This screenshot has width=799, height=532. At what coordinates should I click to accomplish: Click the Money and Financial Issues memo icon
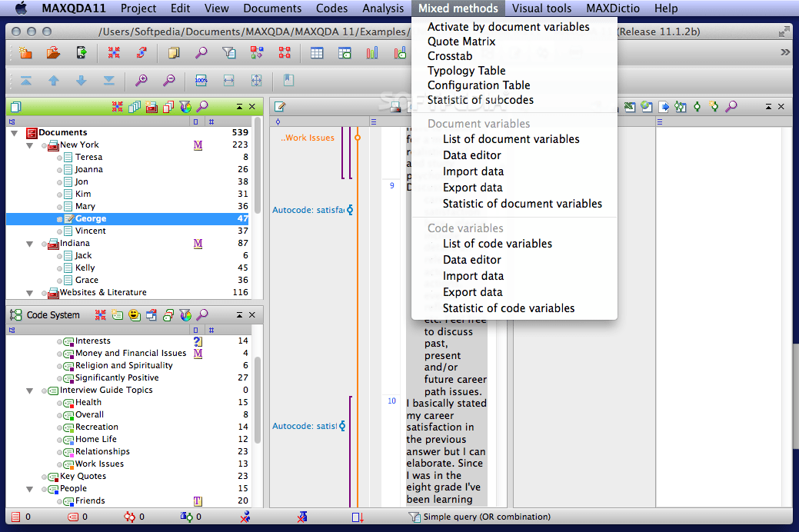[x=198, y=354]
